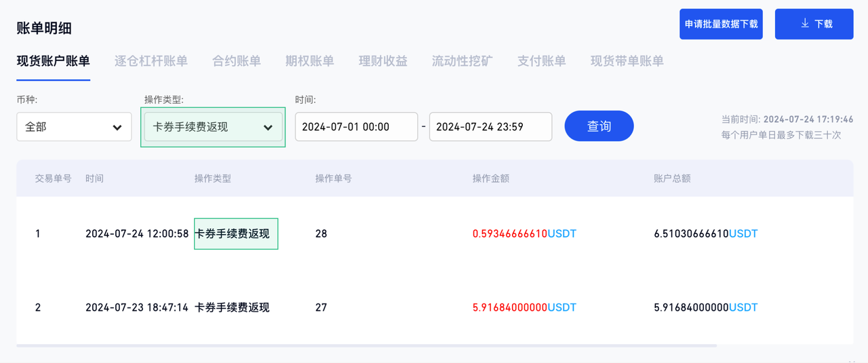Click the 下载 download button
The height and width of the screenshot is (363, 868).
pyautogui.click(x=814, y=24)
